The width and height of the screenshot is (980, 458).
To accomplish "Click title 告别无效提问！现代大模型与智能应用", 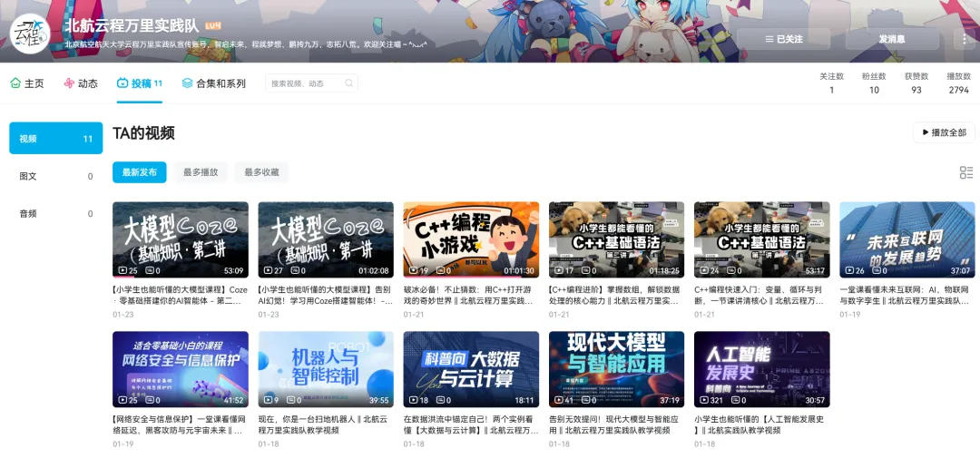I will [x=612, y=424].
